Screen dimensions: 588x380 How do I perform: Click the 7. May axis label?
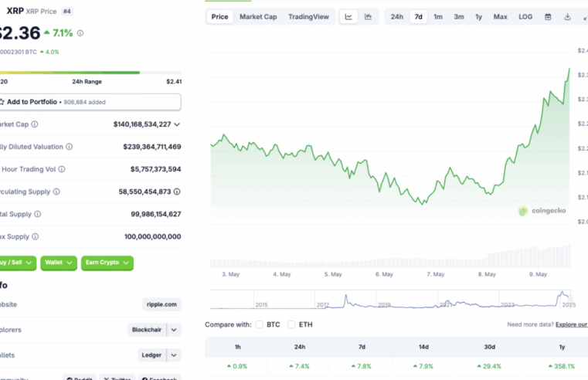tap(435, 274)
